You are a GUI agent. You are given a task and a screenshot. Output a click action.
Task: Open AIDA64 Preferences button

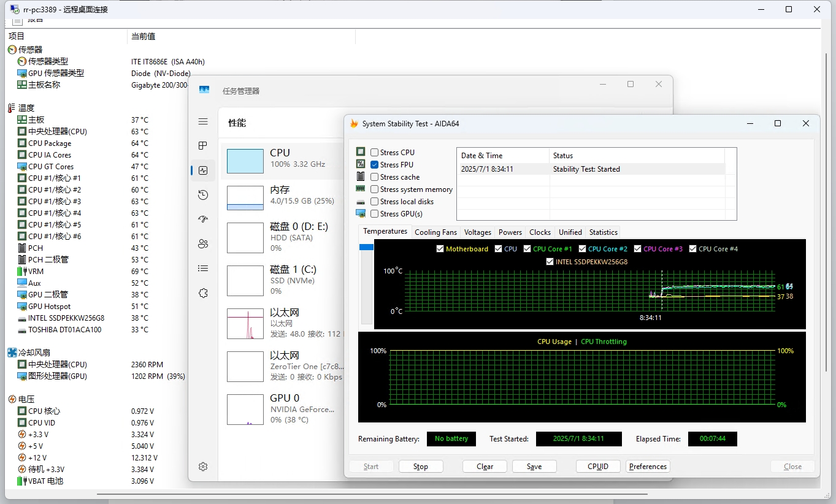(648, 467)
